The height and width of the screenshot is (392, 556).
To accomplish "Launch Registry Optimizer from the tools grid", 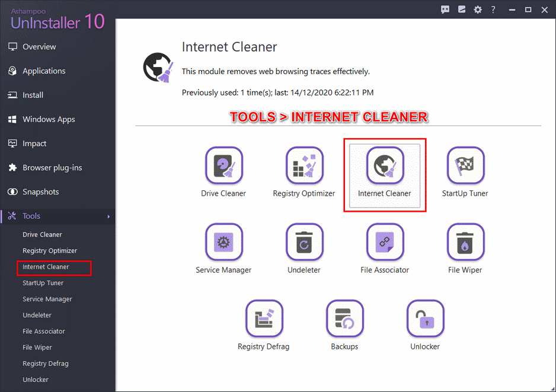I will click(x=304, y=165).
